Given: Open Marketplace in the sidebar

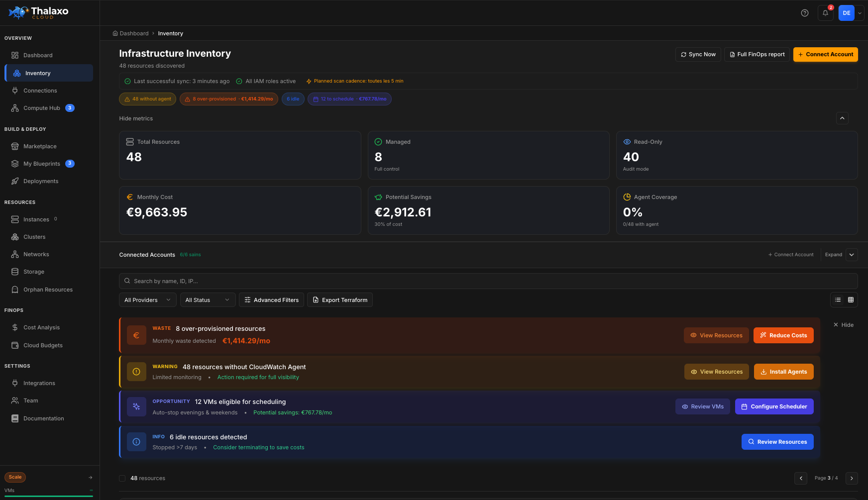Looking at the screenshot, I should point(49,146).
